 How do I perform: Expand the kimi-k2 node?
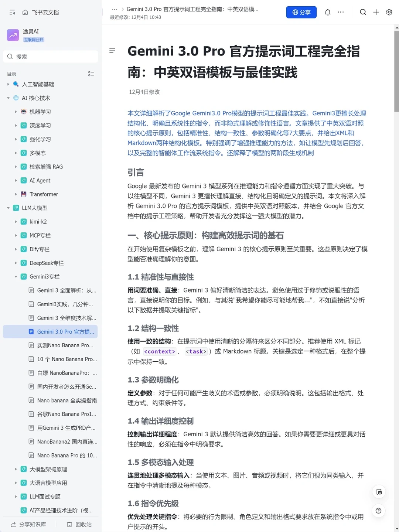pos(16,222)
